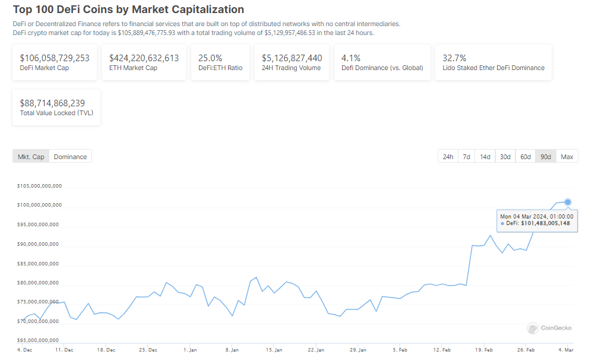
Task: Click the Total Value Locked (TVL) card
Action: tap(56, 107)
